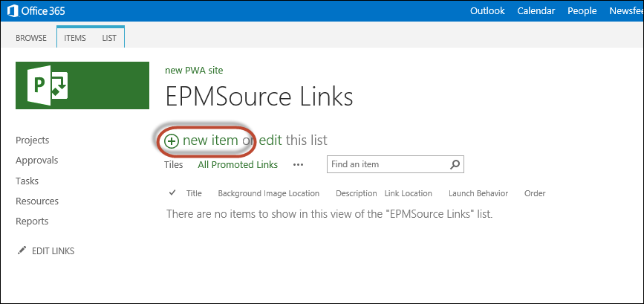Focus the Find an item search box
Screen dimensions: 644x304
[x=388, y=164]
